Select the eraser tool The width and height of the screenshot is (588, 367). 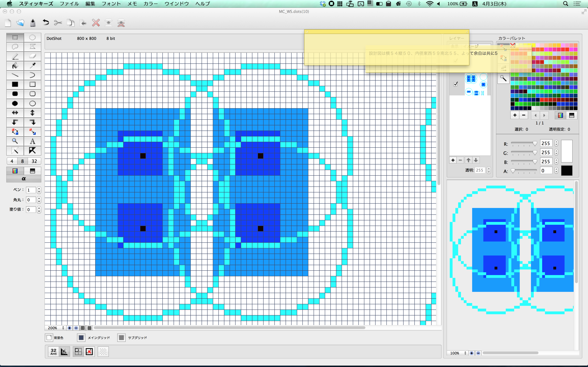32,56
